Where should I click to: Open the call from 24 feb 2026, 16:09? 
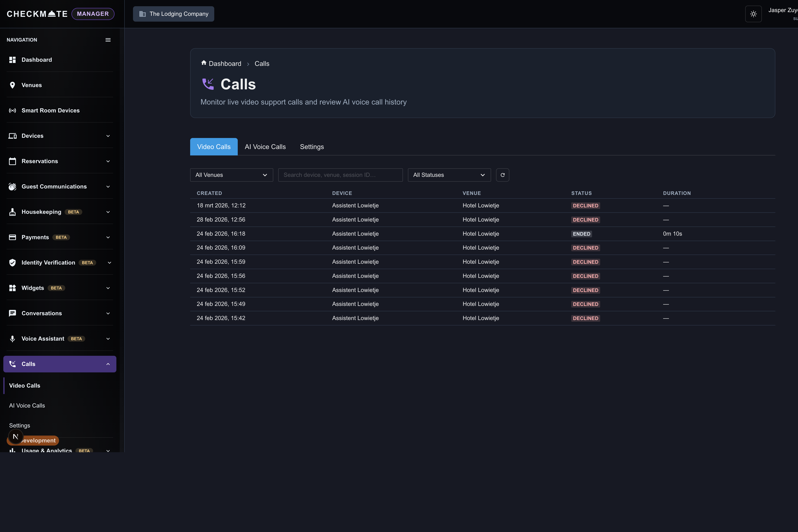point(483,248)
